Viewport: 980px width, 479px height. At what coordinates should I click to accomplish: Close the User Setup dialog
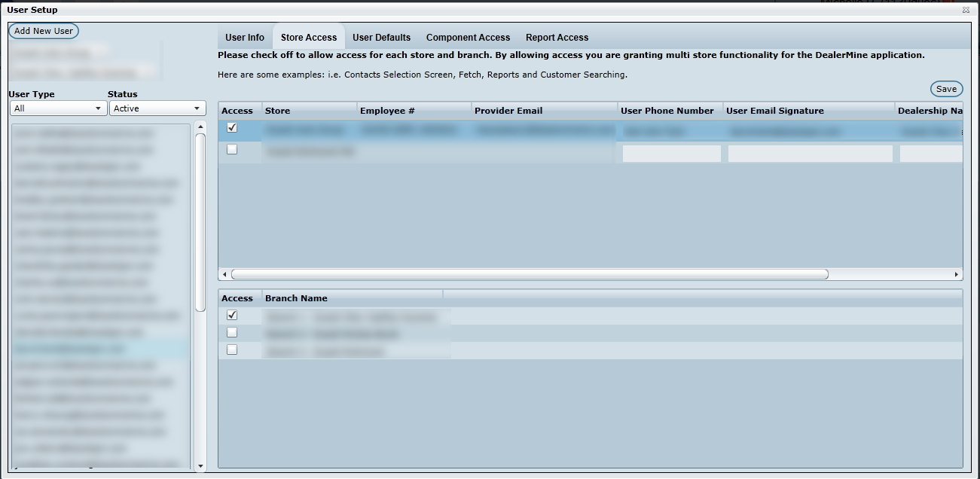click(966, 11)
